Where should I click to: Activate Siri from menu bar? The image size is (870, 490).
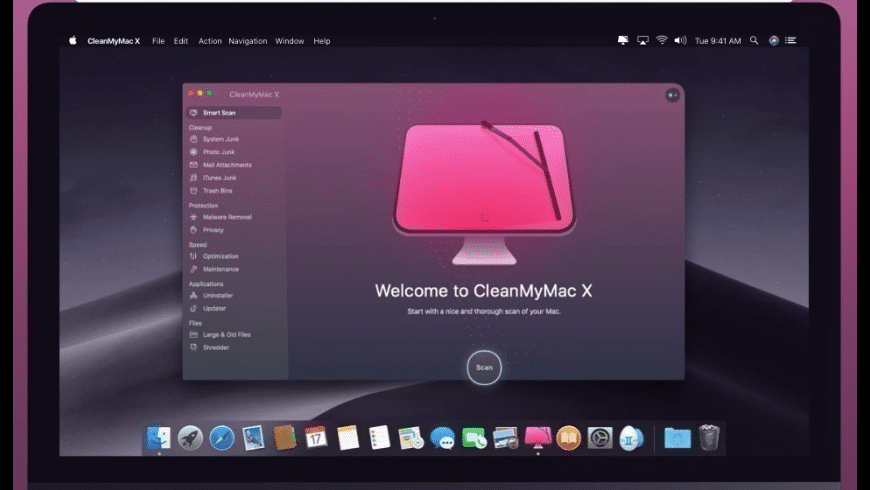coord(773,41)
